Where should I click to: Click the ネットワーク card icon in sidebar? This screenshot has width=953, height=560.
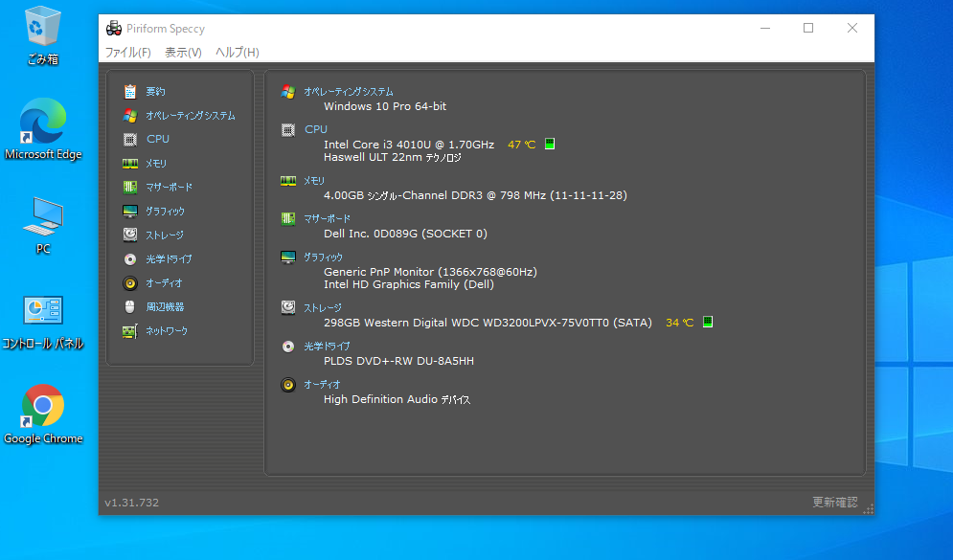click(130, 331)
